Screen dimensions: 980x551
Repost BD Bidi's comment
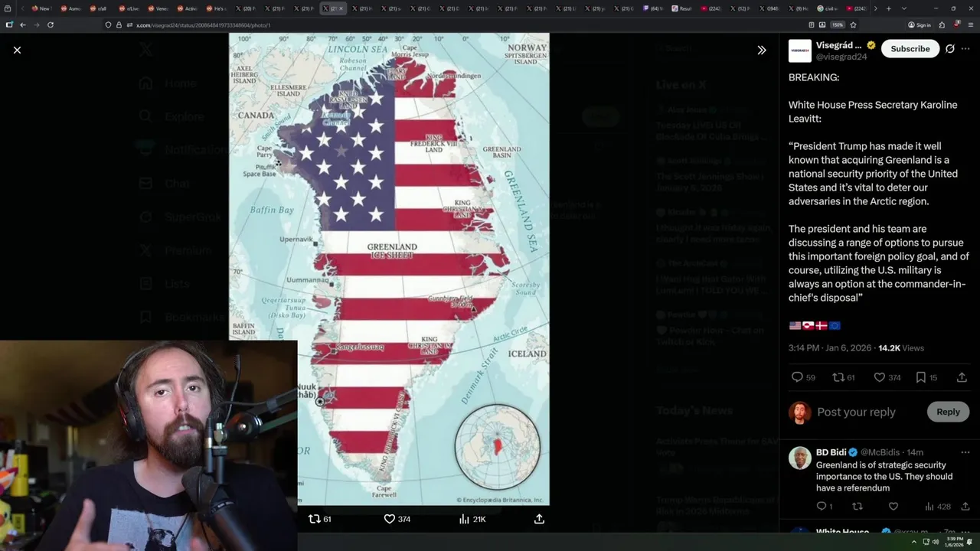pyautogui.click(x=857, y=506)
